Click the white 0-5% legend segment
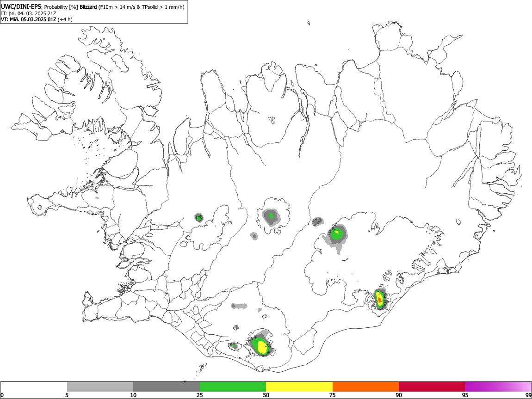Image resolution: width=532 pixels, height=399 pixels. click(34, 387)
